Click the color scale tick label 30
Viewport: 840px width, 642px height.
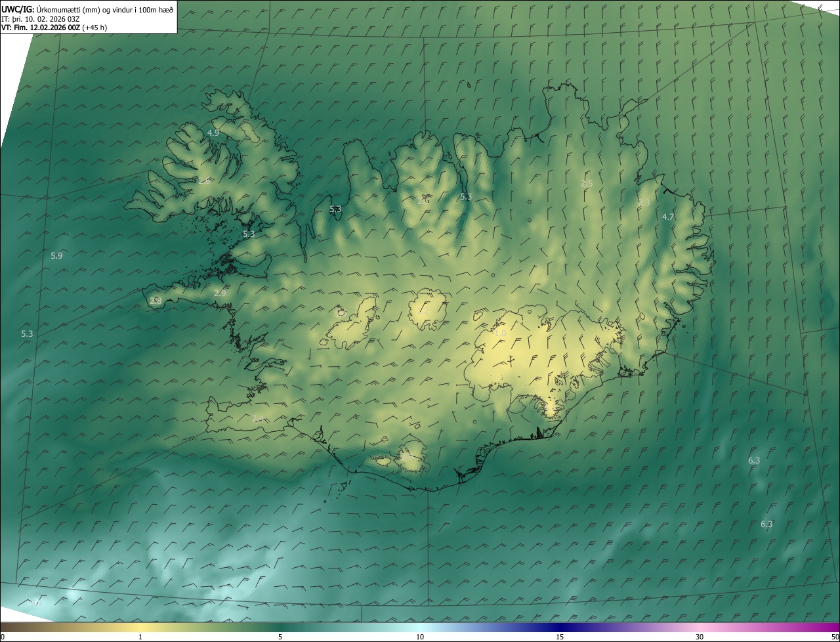700,637
